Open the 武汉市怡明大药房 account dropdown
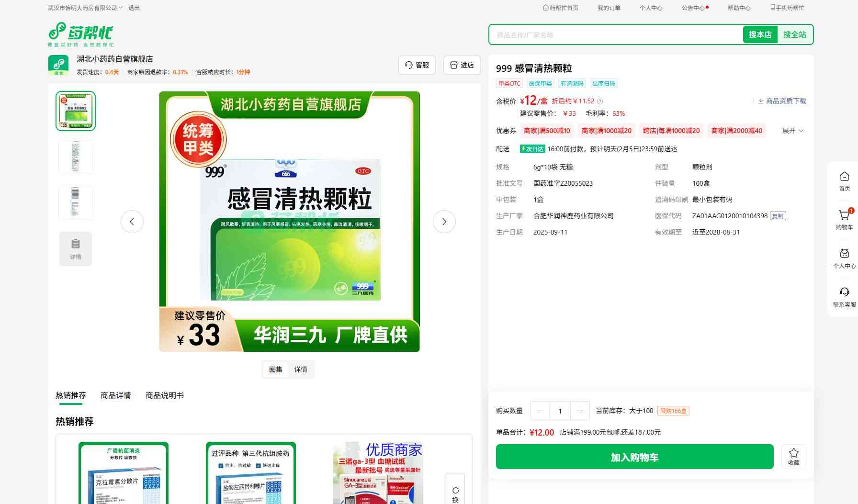This screenshot has height=504, width=858. coord(86,8)
